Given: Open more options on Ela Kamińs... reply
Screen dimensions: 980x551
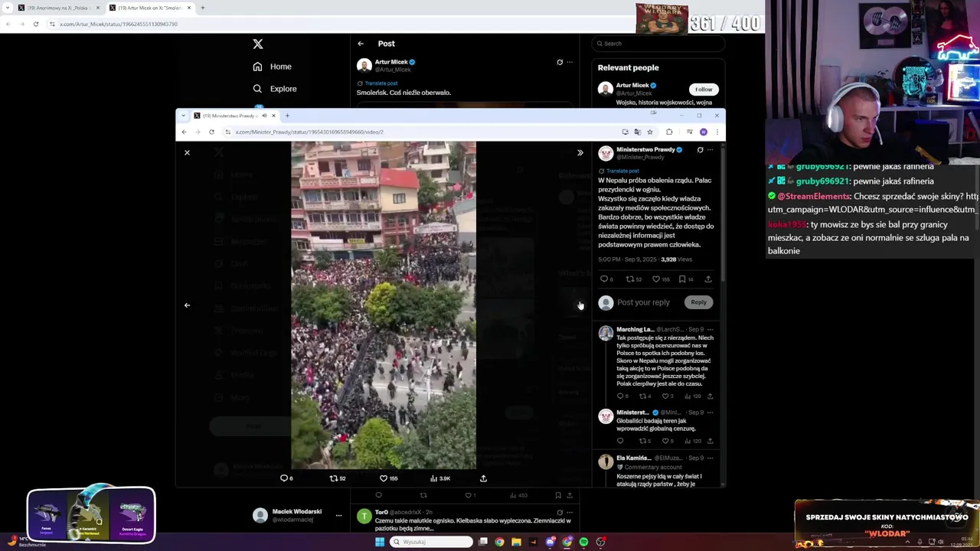Looking at the screenshot, I should (x=710, y=458).
